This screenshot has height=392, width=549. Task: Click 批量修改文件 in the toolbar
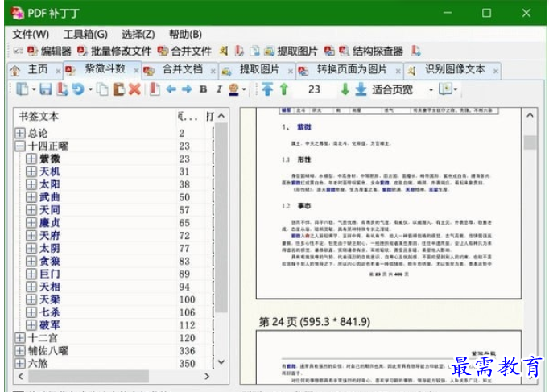(x=114, y=52)
